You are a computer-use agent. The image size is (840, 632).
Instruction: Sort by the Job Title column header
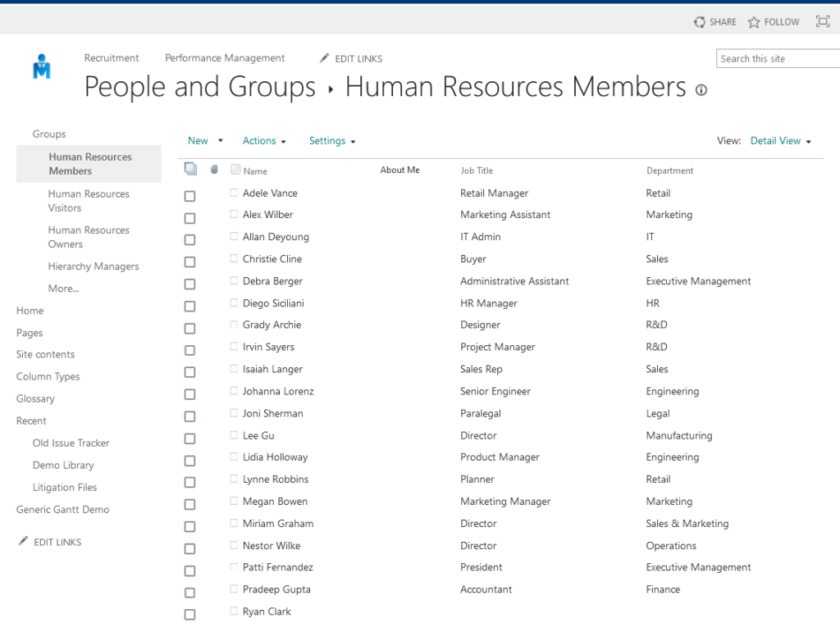(x=477, y=171)
